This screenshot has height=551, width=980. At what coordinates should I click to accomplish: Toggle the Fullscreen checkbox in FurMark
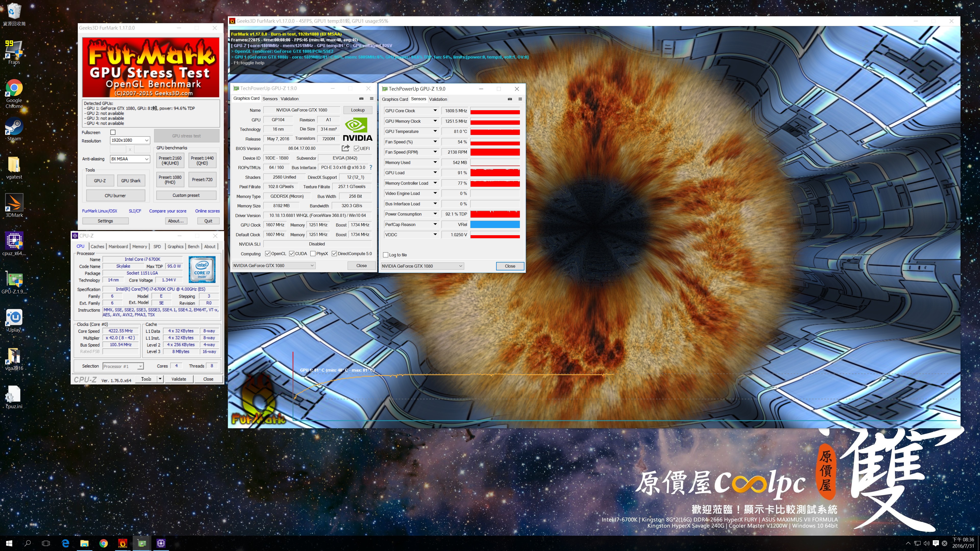coord(113,132)
